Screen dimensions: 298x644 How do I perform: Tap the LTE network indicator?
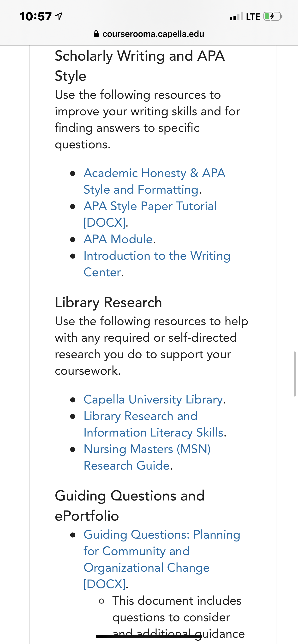click(253, 17)
